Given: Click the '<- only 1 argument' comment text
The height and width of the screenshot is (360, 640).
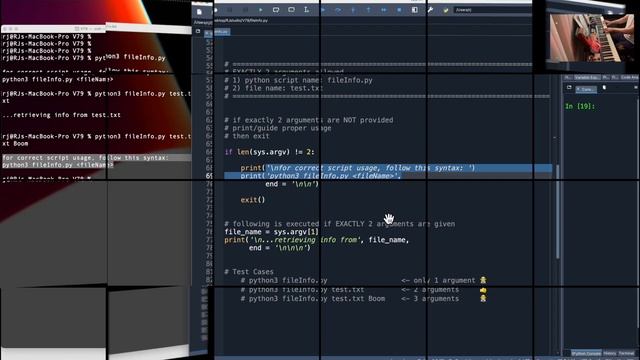Looking at the screenshot, I should click(x=438, y=280).
